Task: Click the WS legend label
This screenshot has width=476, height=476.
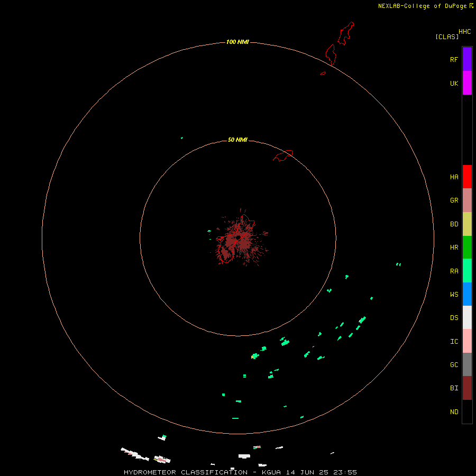Action: tap(454, 294)
